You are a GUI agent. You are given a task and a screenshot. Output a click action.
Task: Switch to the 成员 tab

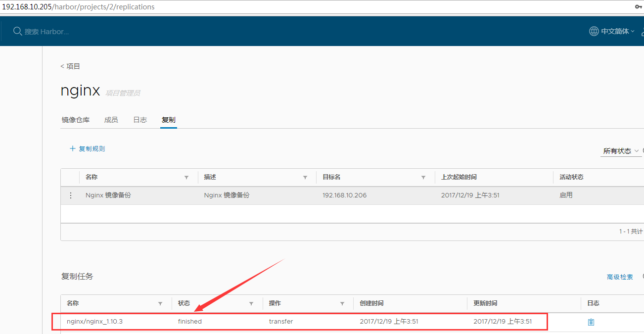coord(111,120)
